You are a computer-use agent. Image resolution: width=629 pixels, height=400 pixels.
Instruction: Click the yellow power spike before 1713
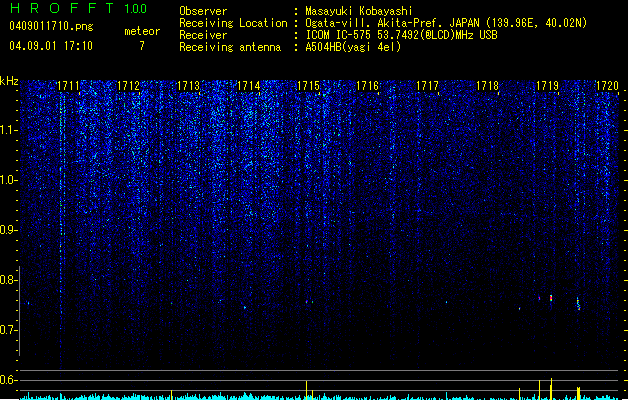172,394
